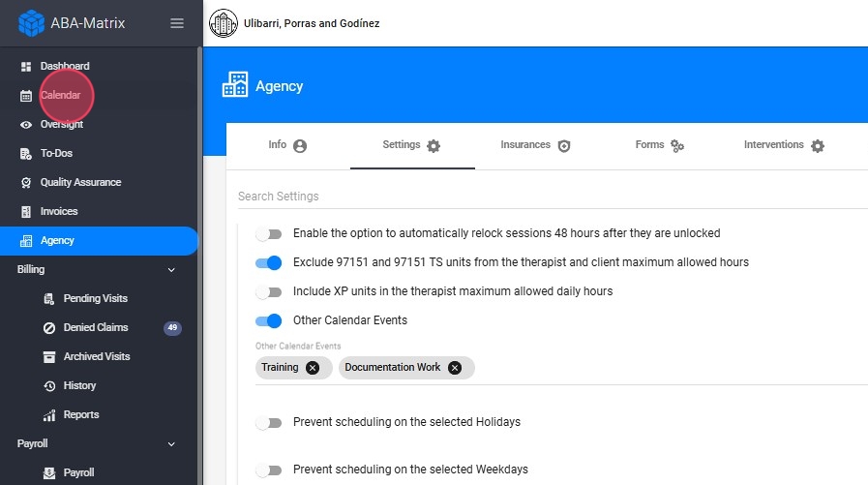Enable automatic relock sessions after 48 hours
The height and width of the screenshot is (485, 868).
tap(268, 234)
